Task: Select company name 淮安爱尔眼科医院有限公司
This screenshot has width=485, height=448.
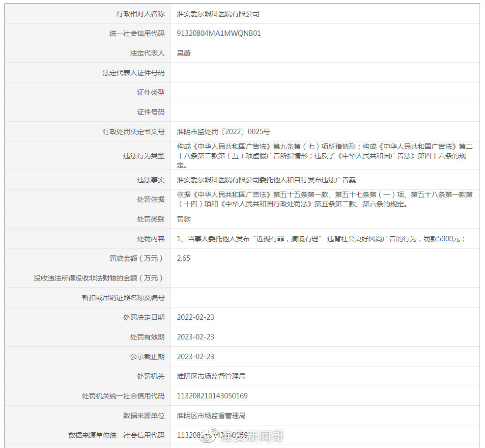Action: (218, 14)
